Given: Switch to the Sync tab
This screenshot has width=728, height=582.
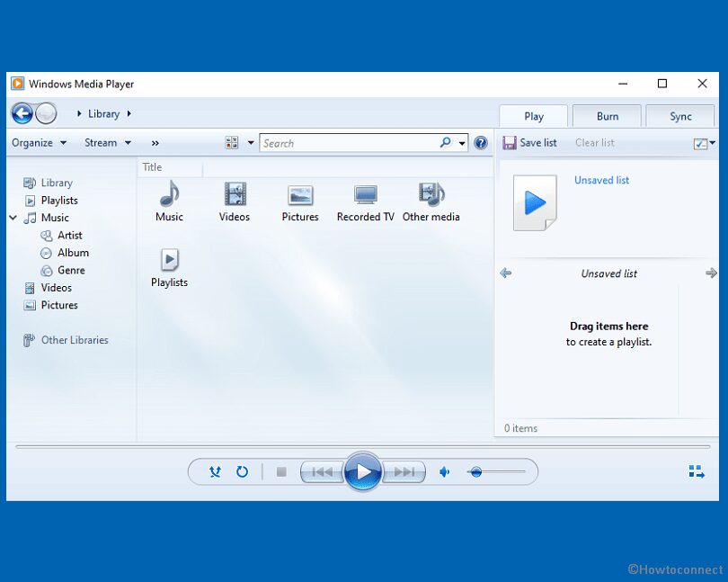Looking at the screenshot, I should 680,116.
